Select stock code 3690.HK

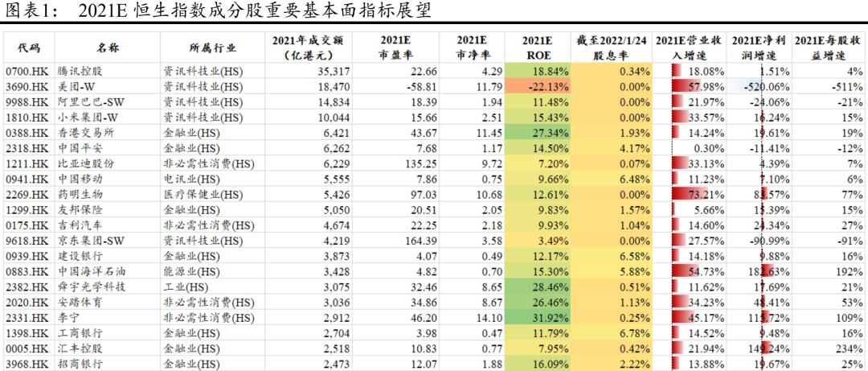[27, 86]
